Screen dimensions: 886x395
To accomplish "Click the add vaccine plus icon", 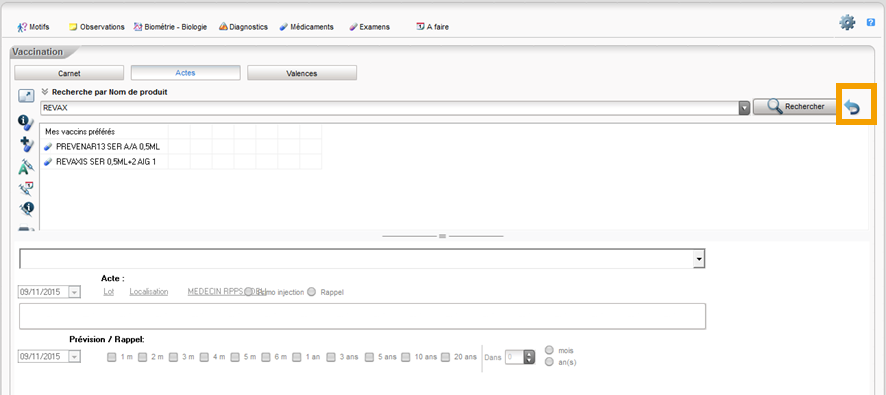I will point(26,144).
